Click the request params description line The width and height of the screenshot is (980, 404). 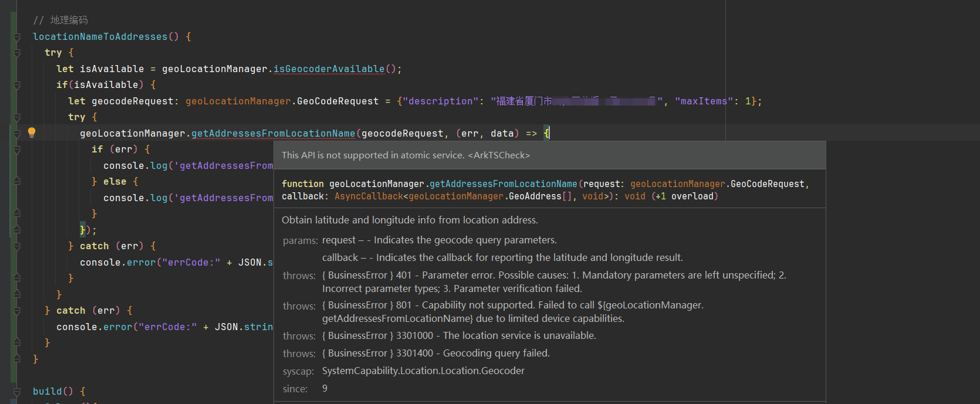(440, 240)
